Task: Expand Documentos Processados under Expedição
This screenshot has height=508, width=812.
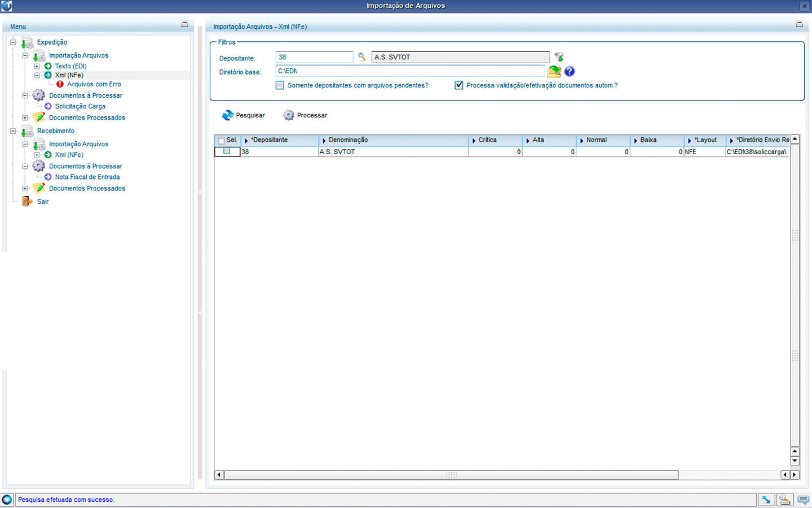Action: (x=25, y=118)
